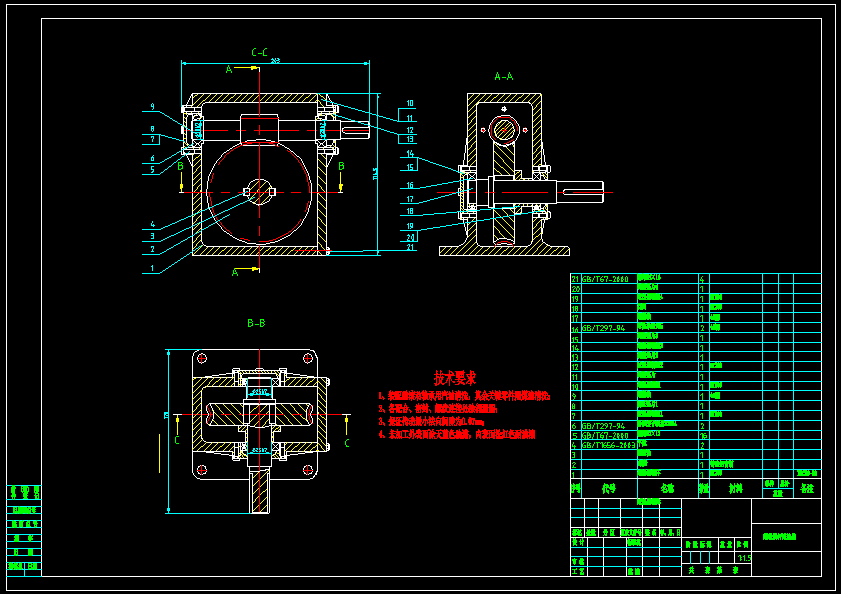
Task: Select the horizontal width dimension above C-C view
Action: tap(276, 62)
